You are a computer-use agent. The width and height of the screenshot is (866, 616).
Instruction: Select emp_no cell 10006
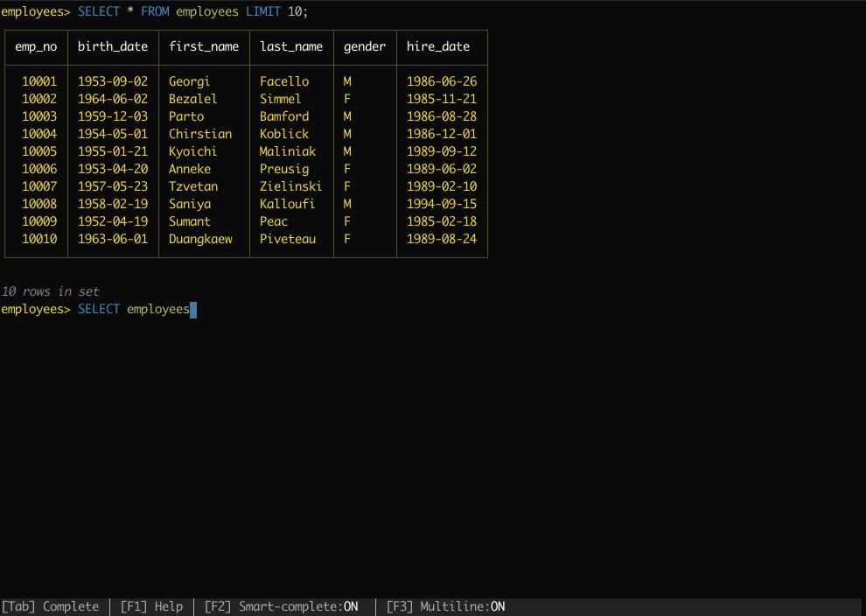coord(39,169)
